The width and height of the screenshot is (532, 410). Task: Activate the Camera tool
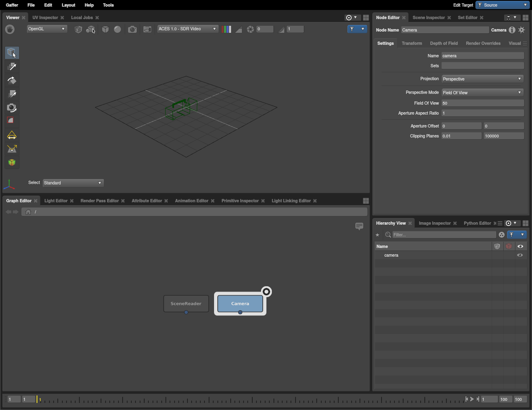(12, 108)
